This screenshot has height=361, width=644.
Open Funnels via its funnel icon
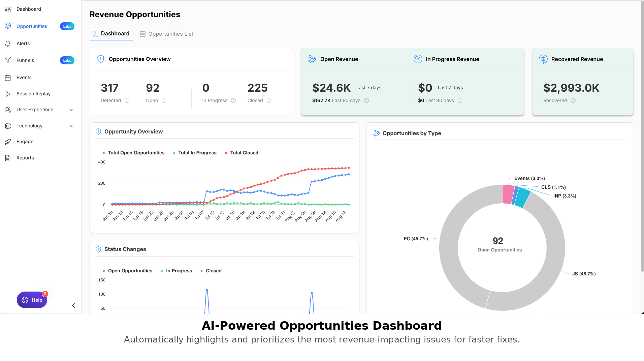(8, 60)
